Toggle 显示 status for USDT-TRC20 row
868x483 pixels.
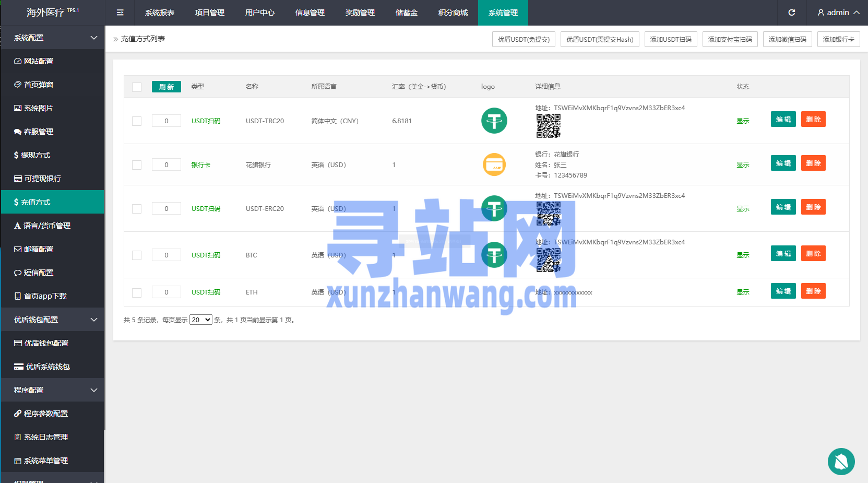(x=743, y=121)
